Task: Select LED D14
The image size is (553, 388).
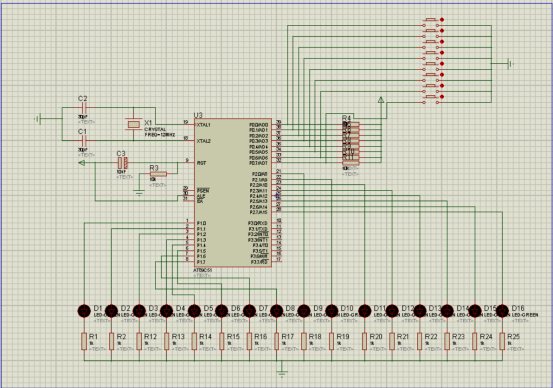Action: pyautogui.click(x=447, y=311)
